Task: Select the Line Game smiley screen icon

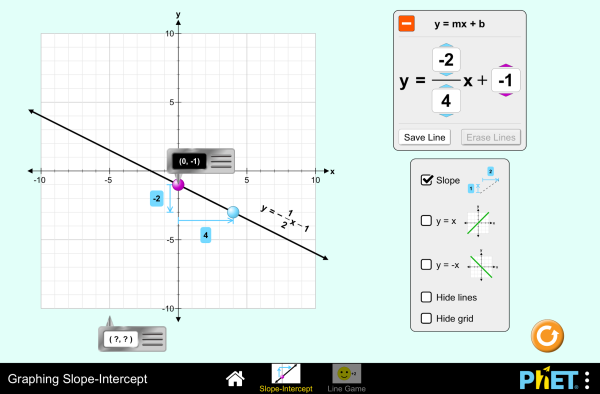Action: (346, 374)
